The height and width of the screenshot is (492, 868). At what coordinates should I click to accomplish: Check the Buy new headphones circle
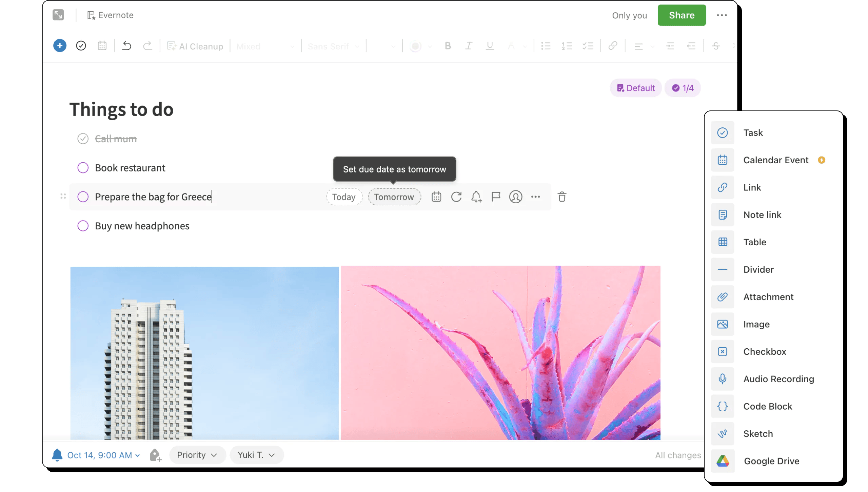click(x=83, y=226)
